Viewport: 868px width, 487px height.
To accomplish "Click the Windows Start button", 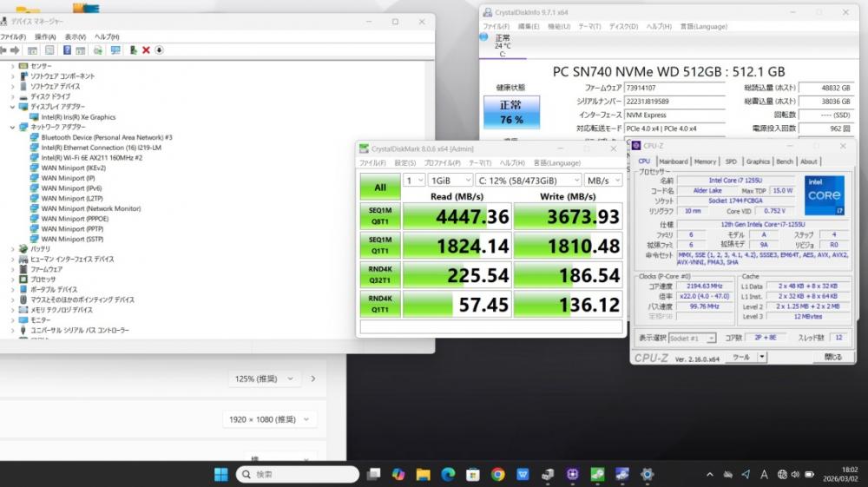I will click(x=221, y=474).
